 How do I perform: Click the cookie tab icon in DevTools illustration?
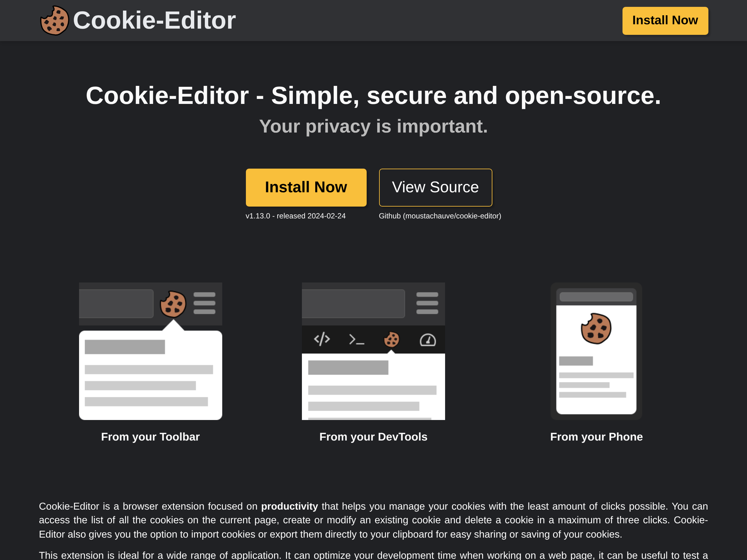coord(392,340)
